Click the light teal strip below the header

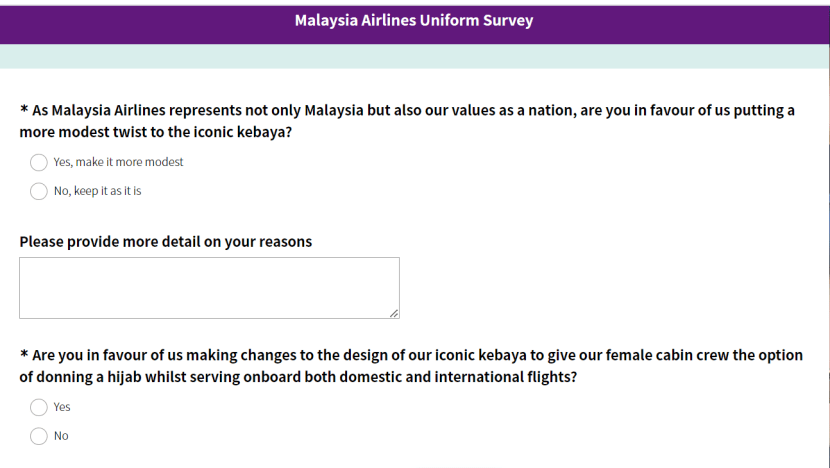(x=414, y=56)
